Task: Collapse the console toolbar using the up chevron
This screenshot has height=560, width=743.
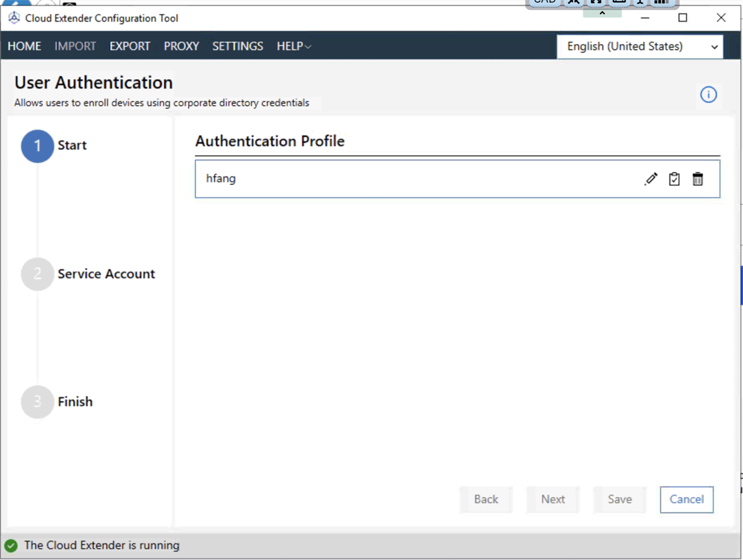Action: [602, 12]
